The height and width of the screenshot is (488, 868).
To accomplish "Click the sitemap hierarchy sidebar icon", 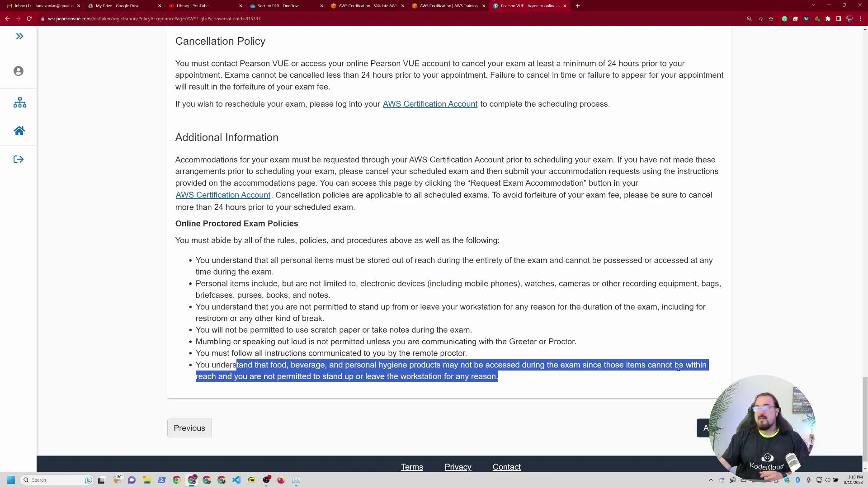I will coord(19,103).
